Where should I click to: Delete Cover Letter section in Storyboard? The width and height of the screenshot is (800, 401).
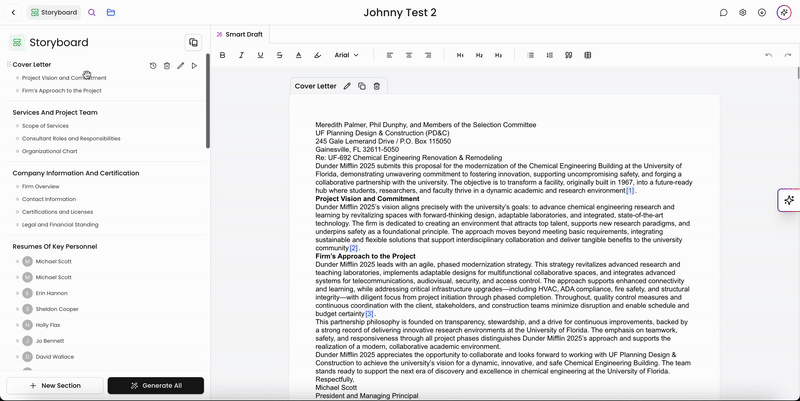pos(167,66)
